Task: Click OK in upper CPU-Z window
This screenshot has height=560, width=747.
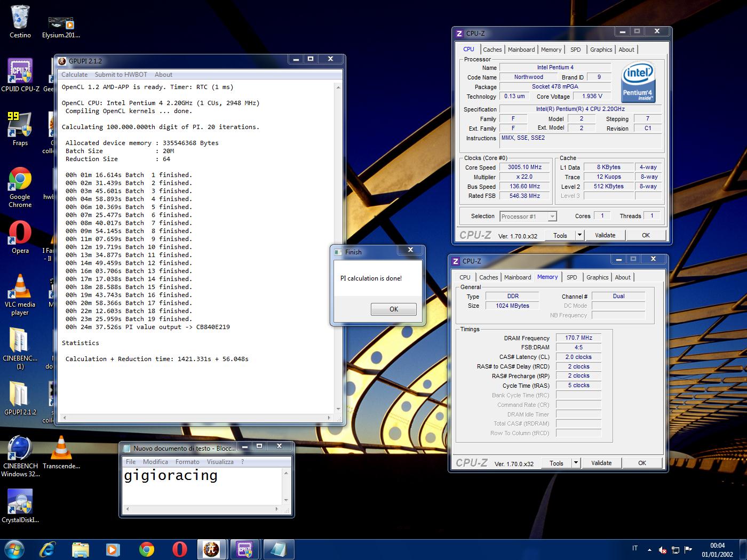Action: tap(646, 235)
